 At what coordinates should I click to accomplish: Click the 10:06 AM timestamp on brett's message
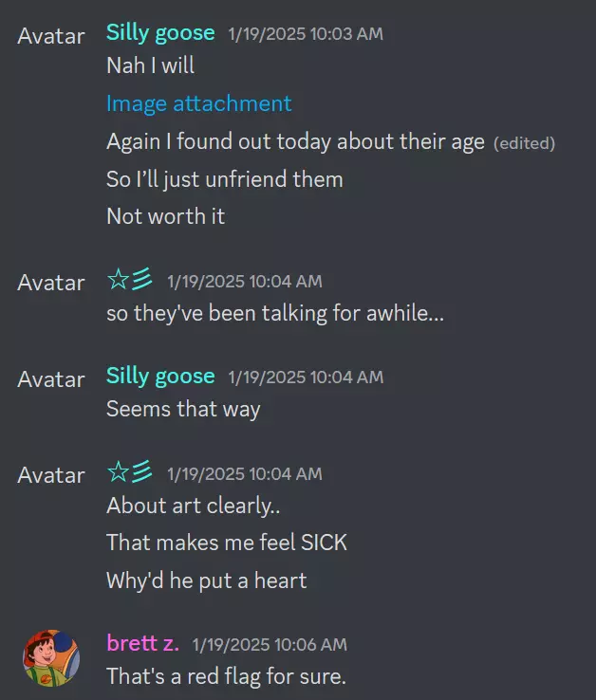coord(270,645)
